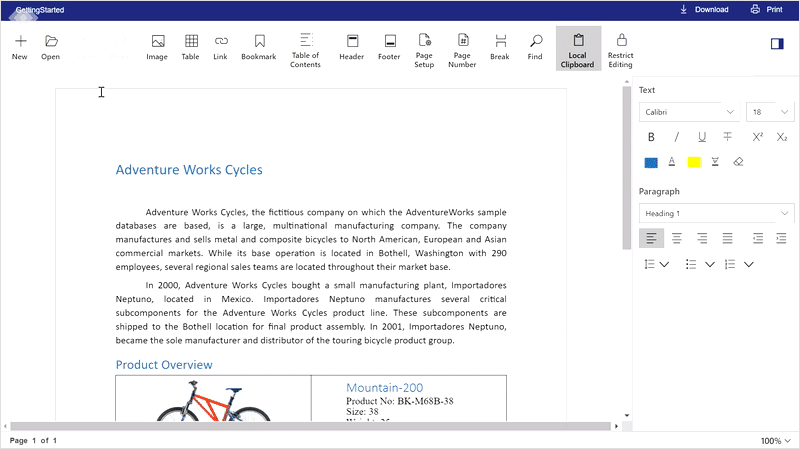Screen dimensions: 800x449
Task: Toggle Strikethrough formatting
Action: (x=728, y=137)
